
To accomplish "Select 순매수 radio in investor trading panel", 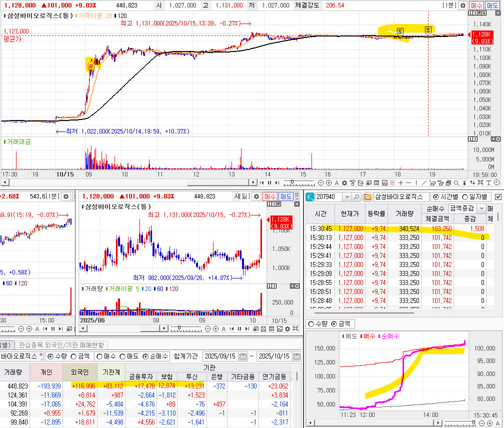I will click(145, 356).
